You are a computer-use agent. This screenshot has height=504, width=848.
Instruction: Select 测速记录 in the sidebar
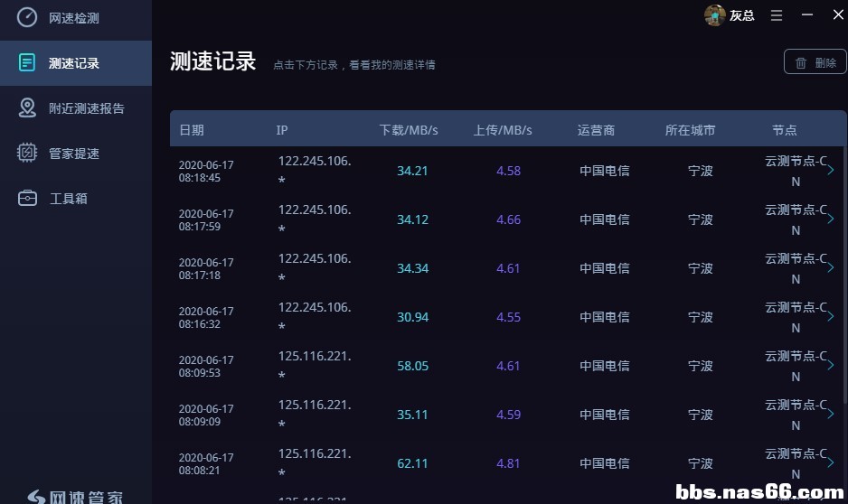[x=76, y=62]
